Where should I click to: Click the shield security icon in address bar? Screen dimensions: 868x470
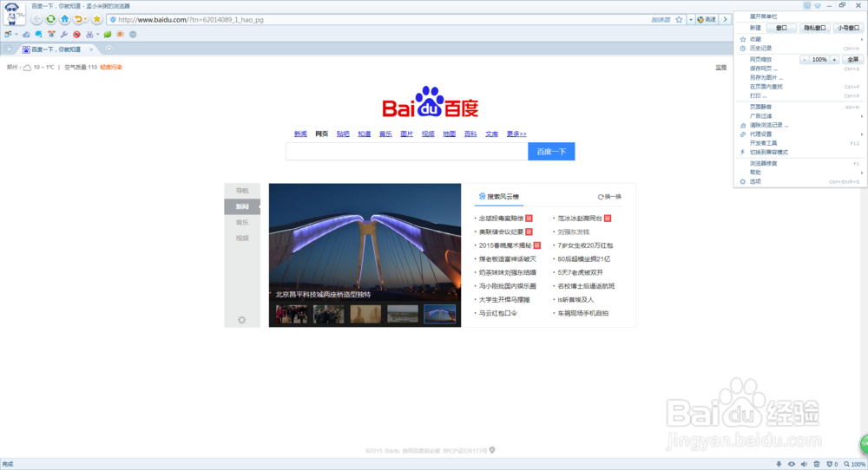point(113,19)
